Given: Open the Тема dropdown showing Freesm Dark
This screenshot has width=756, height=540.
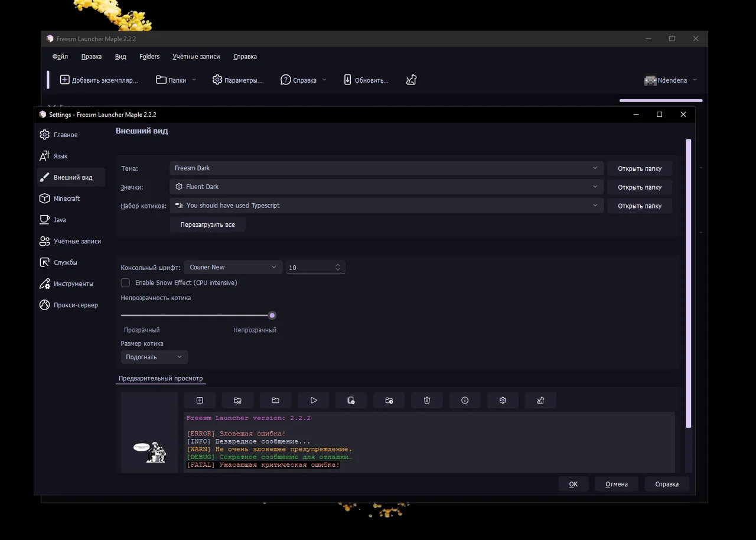Looking at the screenshot, I should (386, 168).
